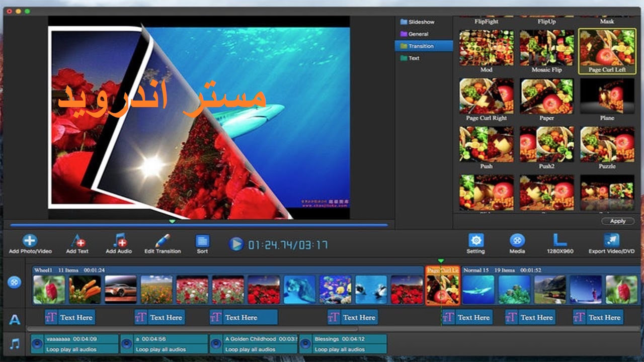Select the Transition category

424,46
